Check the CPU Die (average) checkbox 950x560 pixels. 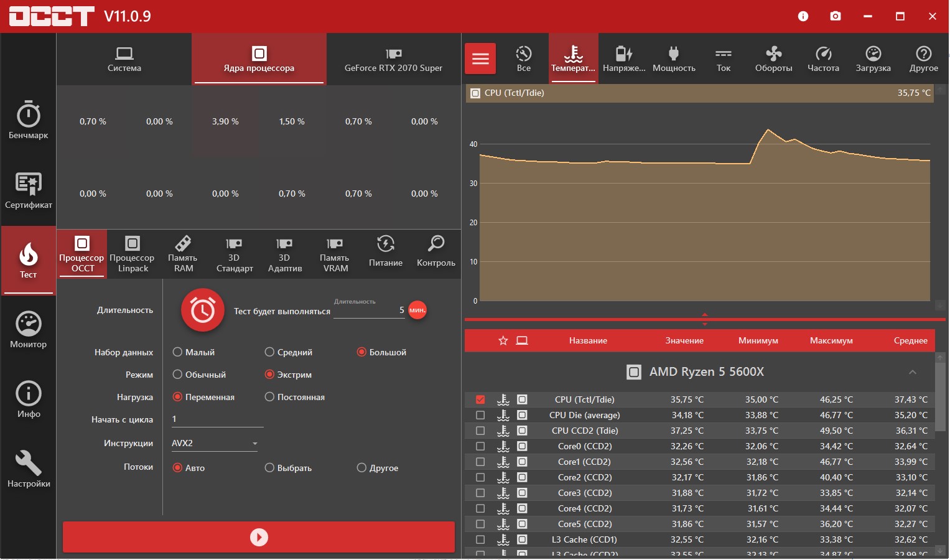coord(480,415)
